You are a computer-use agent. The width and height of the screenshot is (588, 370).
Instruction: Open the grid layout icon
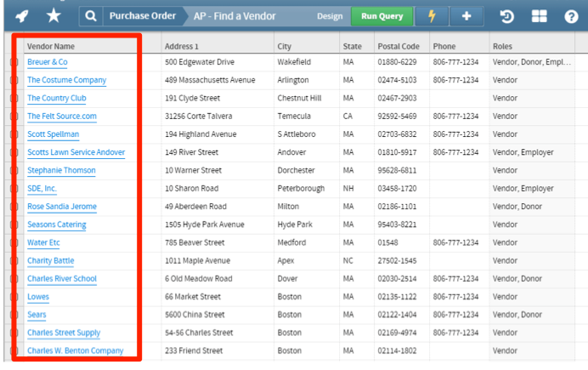540,16
